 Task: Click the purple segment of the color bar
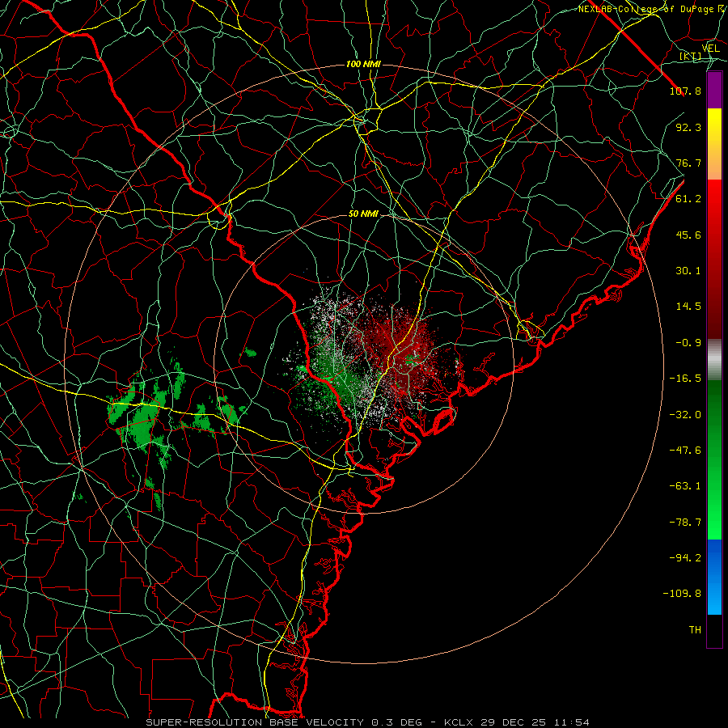tap(714, 90)
